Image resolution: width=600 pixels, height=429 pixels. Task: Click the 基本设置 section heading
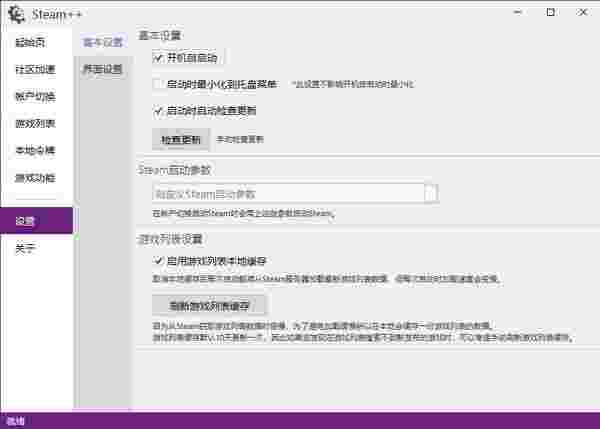point(159,36)
